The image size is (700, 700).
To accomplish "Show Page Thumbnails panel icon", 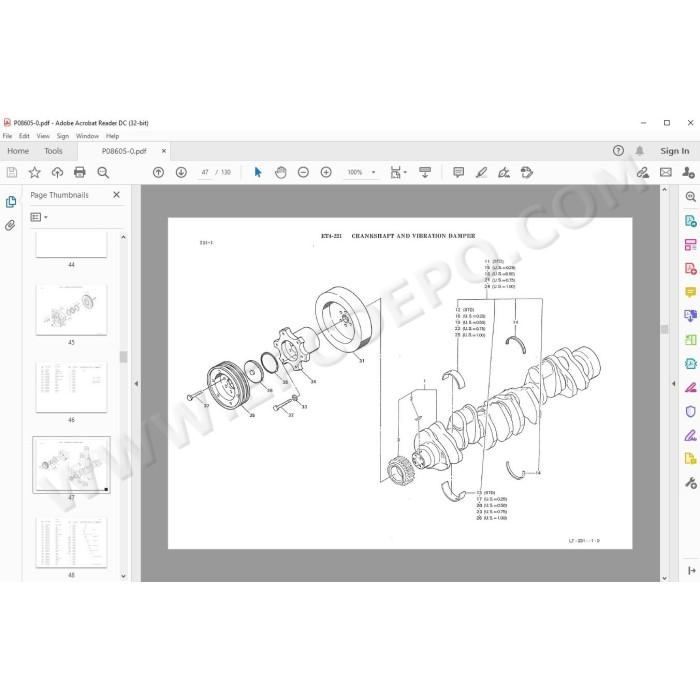I will (x=11, y=202).
